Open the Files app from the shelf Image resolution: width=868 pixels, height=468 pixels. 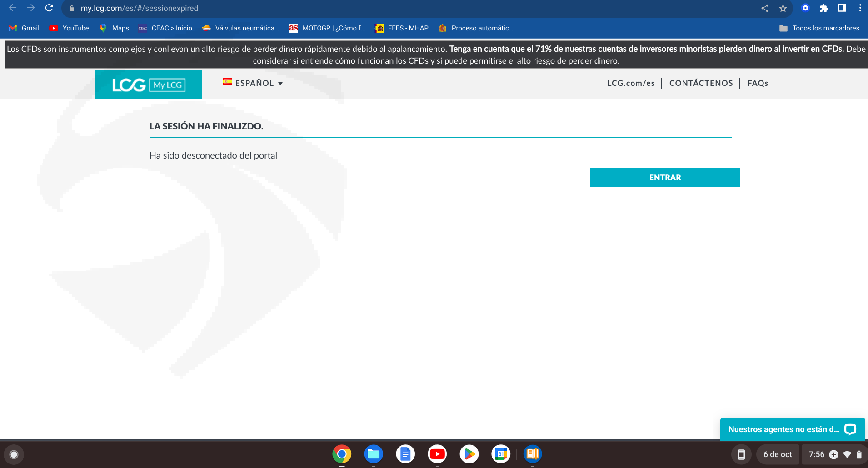374,454
